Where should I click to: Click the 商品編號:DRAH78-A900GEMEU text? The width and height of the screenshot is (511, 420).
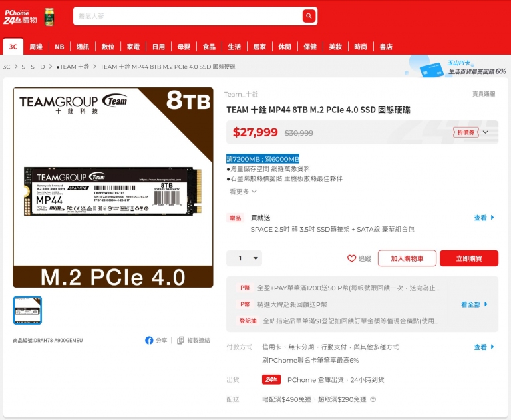pyautogui.click(x=48, y=340)
